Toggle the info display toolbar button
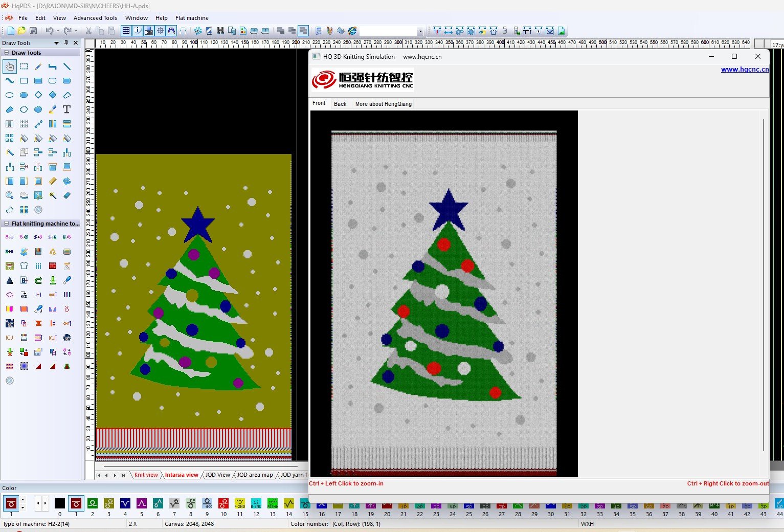This screenshot has height=532, width=784. click(x=138, y=31)
